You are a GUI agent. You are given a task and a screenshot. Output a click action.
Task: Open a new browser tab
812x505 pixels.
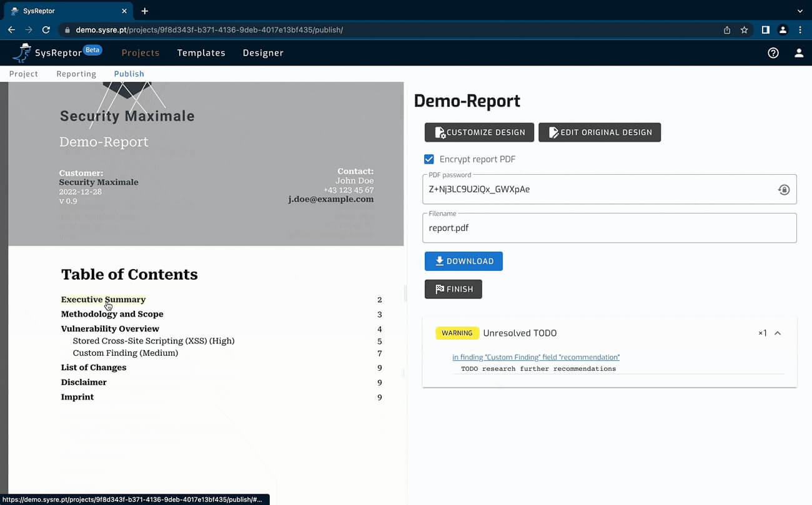[x=144, y=11]
